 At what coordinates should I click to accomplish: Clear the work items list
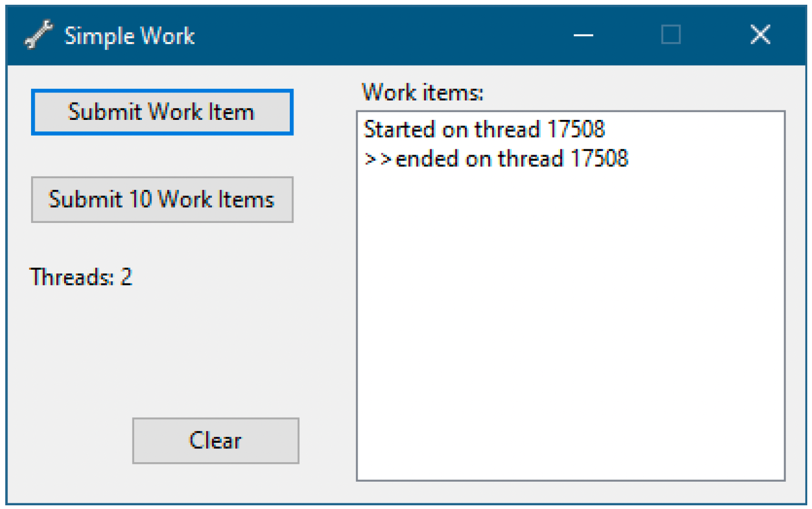[216, 441]
